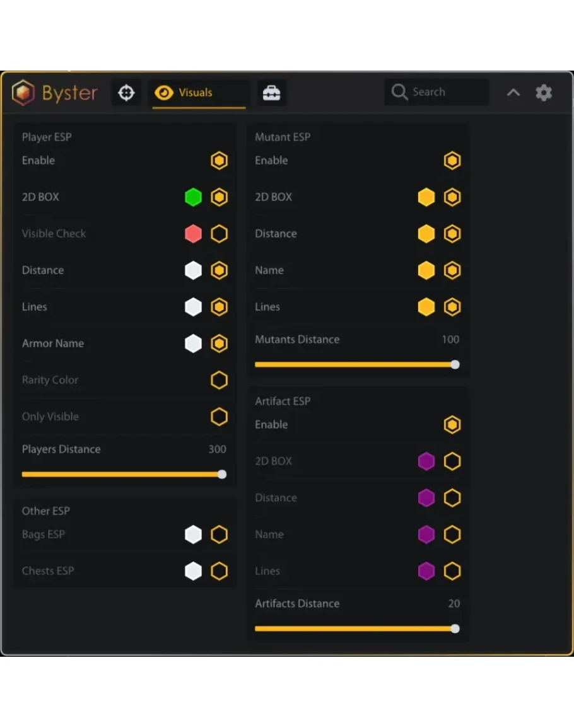Open green color swatch for Player 2D BOX
The image size is (574, 728).
click(193, 197)
